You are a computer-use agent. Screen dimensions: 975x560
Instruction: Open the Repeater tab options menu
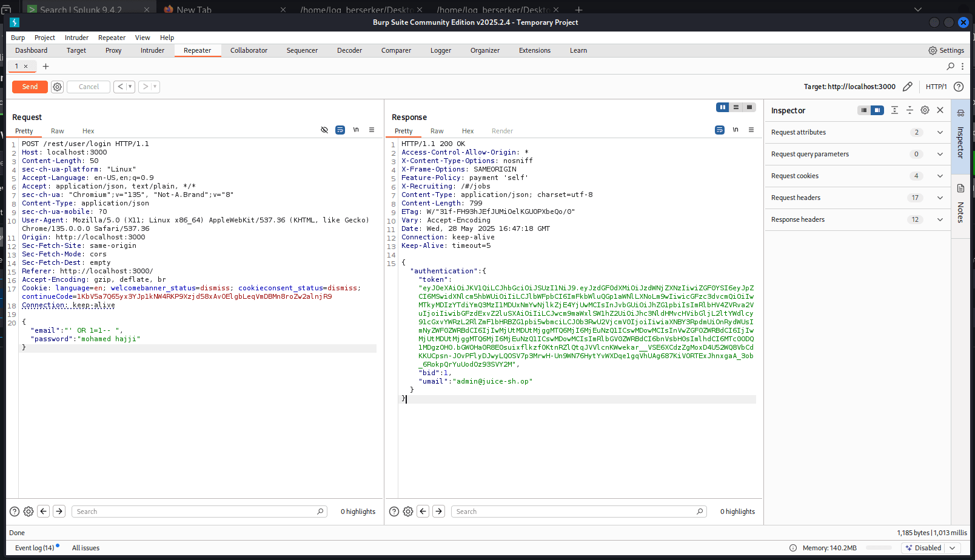click(962, 66)
